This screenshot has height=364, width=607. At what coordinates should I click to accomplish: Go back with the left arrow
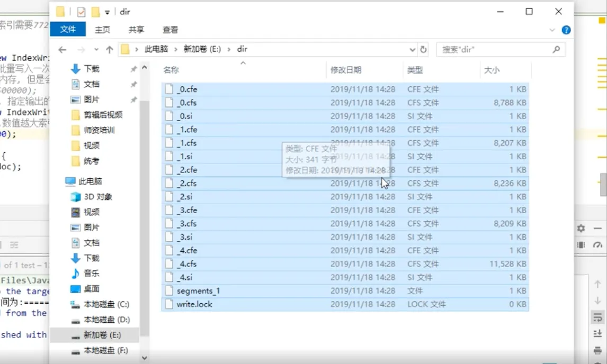tap(63, 50)
